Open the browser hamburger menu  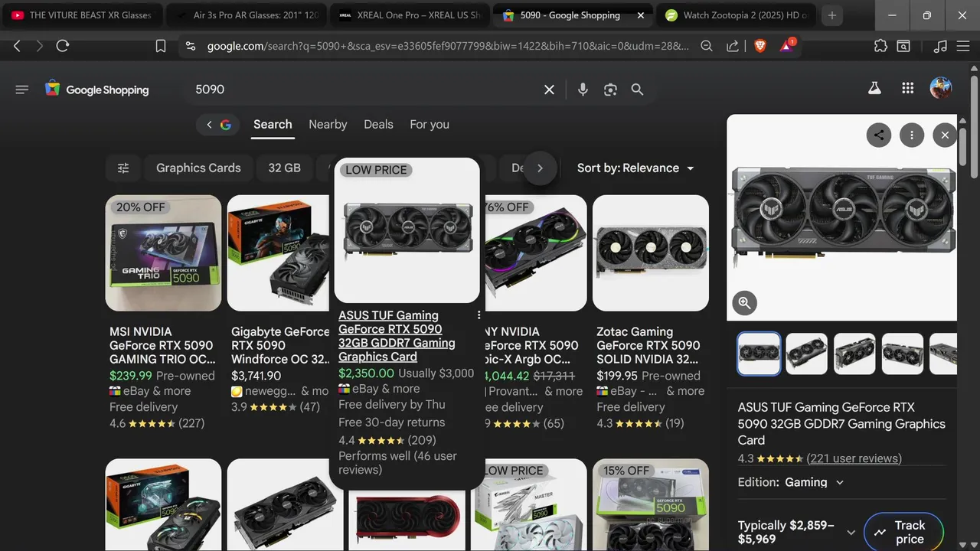(963, 46)
